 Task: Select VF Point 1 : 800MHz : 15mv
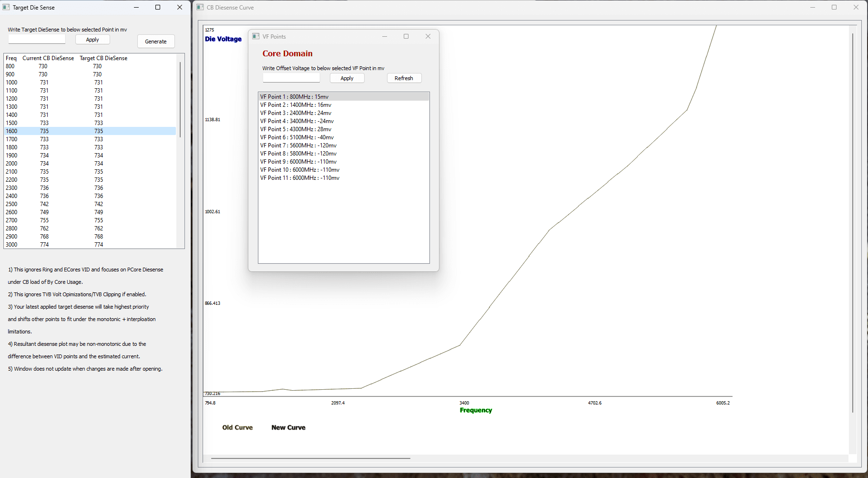(344, 97)
